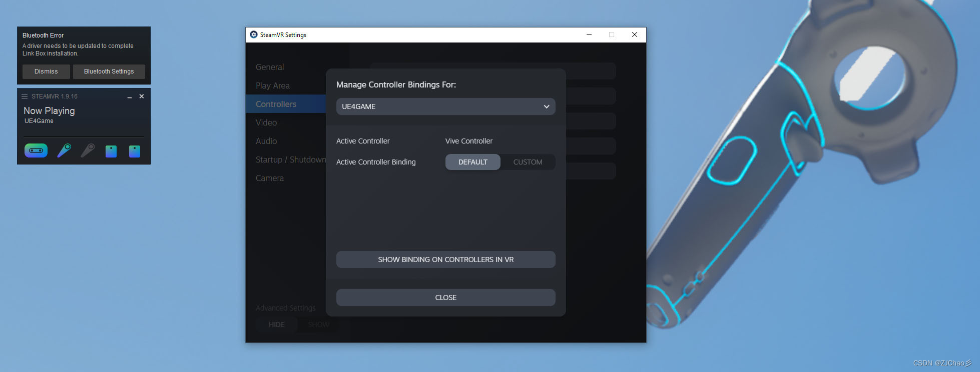Click the inactive gray controller status icon

[x=88, y=150]
